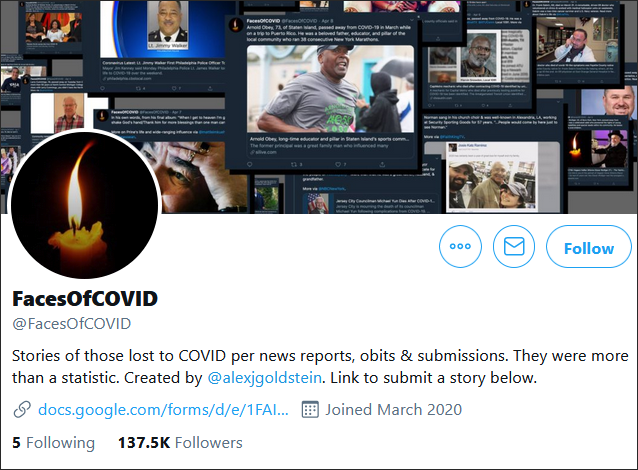Click the heart like icon under Arnold Obey tweet

click(x=338, y=164)
